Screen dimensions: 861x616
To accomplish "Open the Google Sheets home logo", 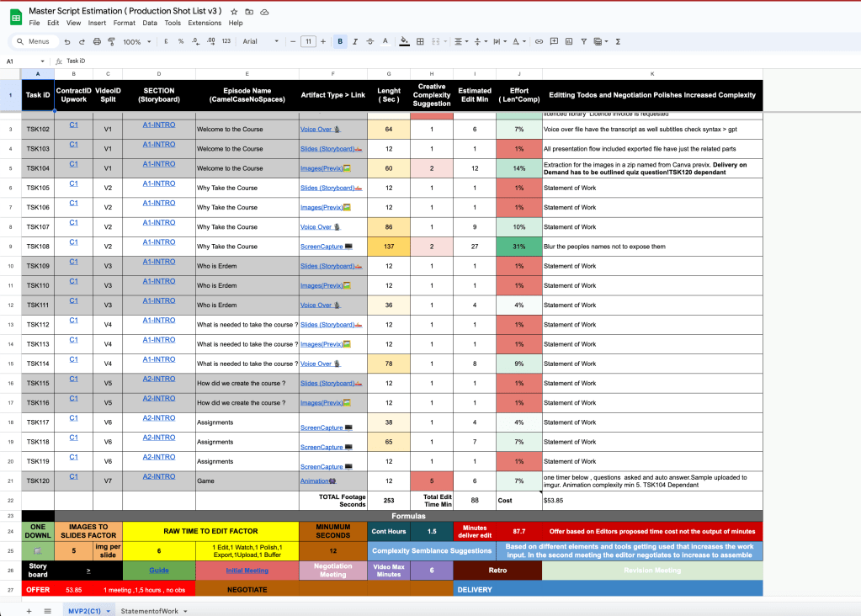I will (16, 17).
